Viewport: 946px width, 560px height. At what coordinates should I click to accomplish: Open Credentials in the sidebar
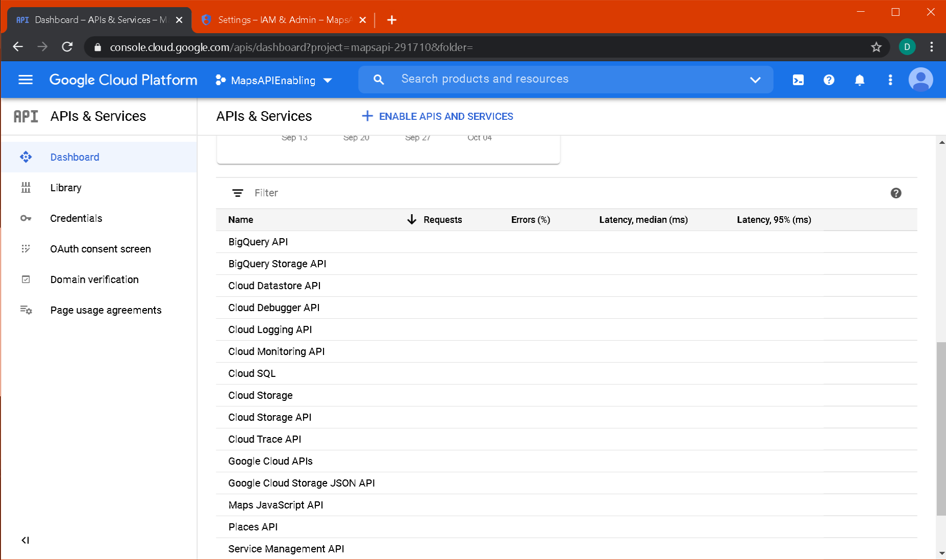coord(76,218)
